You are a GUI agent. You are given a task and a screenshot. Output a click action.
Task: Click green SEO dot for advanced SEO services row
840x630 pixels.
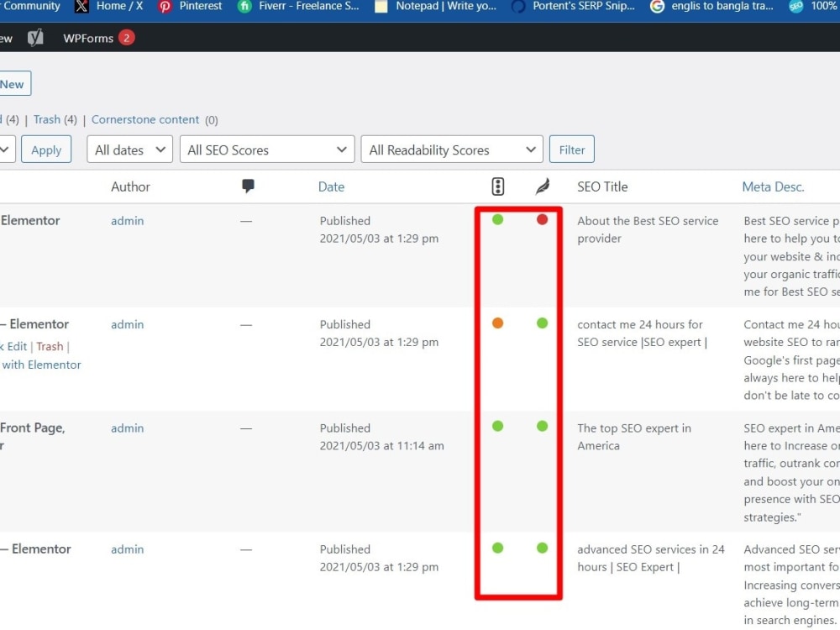(x=497, y=548)
